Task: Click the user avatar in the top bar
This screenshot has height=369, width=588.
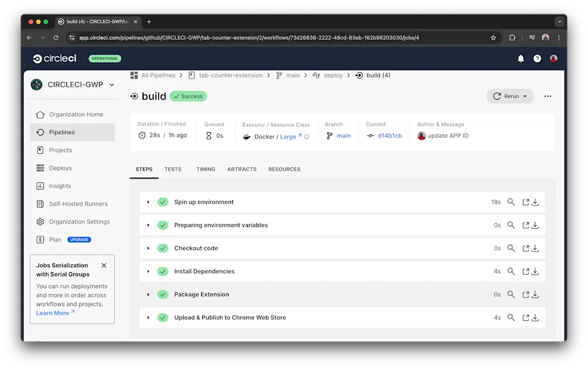Action: pos(553,58)
